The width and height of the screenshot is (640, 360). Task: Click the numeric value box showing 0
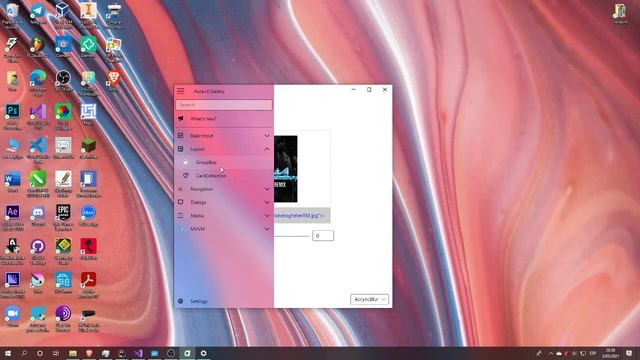[323, 236]
